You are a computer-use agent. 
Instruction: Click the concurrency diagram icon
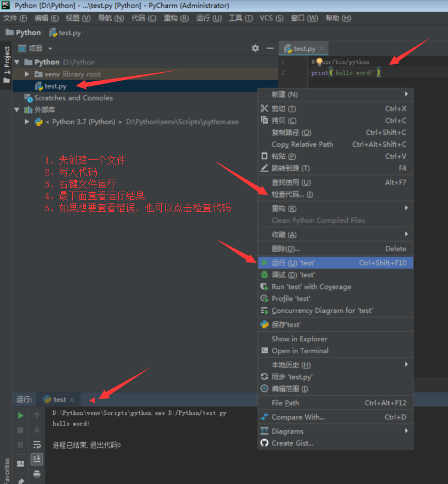tap(265, 310)
